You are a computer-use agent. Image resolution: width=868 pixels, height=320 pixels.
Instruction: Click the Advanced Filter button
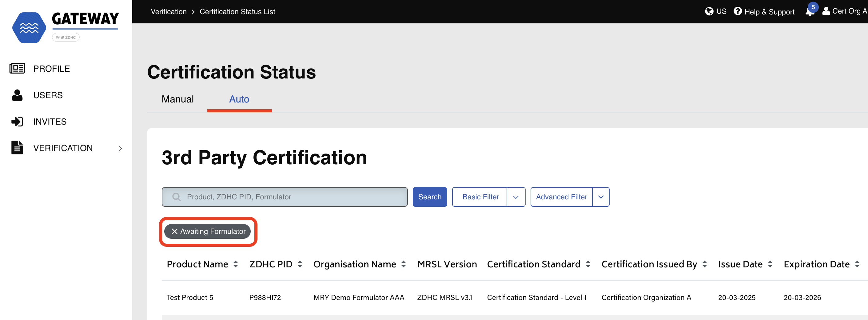coord(562,197)
